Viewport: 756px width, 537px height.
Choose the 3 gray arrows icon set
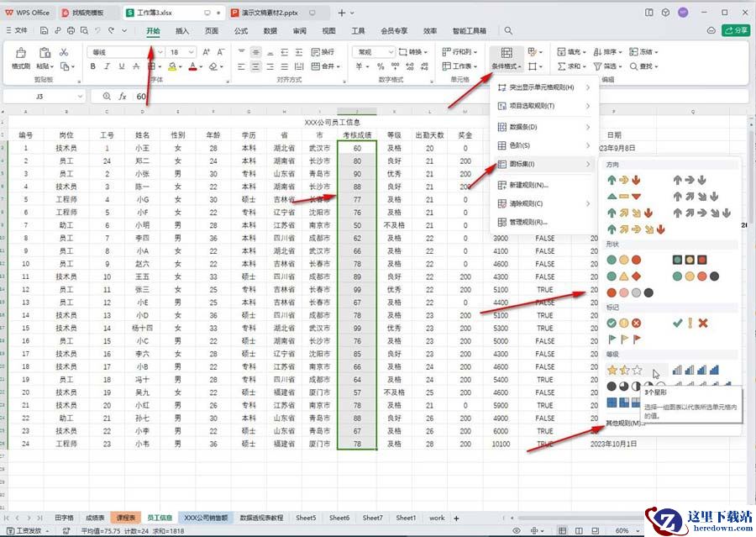click(x=690, y=180)
